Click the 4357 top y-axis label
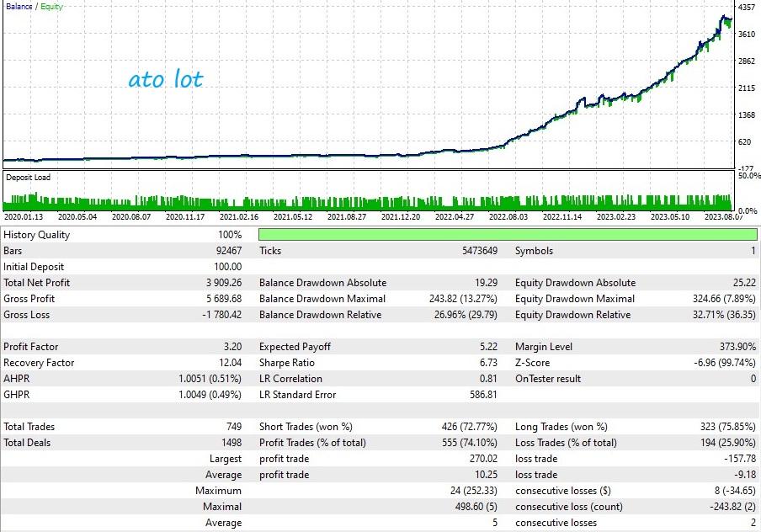The height and width of the screenshot is (532, 761). point(746,7)
